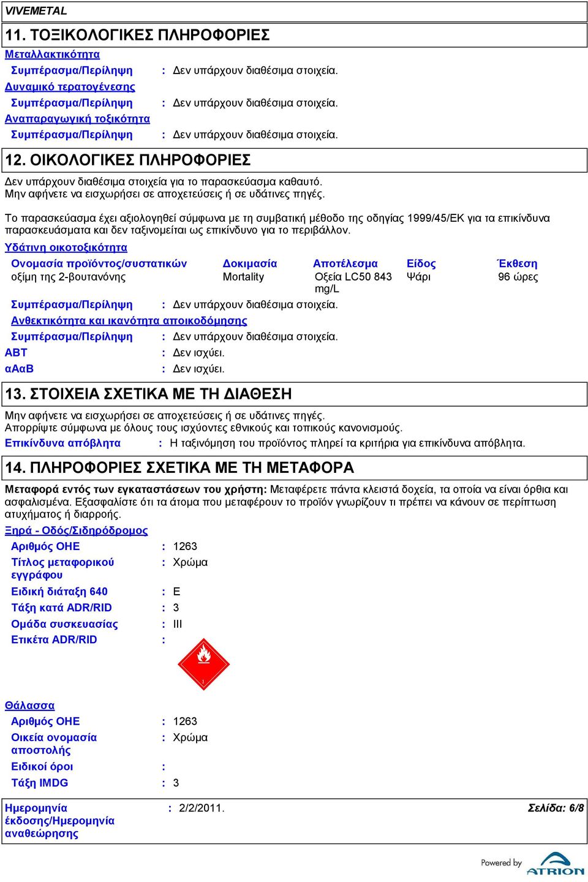Viewport: 588px width, 882px height.
Task: Click the column header Ονομασία προϊόντος/συστατικών
Action: pos(99,263)
